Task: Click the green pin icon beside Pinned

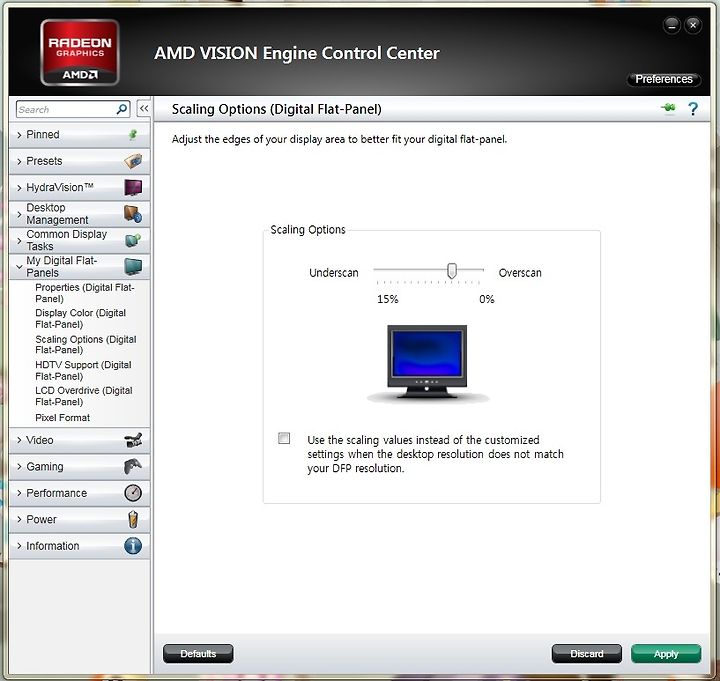Action: click(x=133, y=135)
